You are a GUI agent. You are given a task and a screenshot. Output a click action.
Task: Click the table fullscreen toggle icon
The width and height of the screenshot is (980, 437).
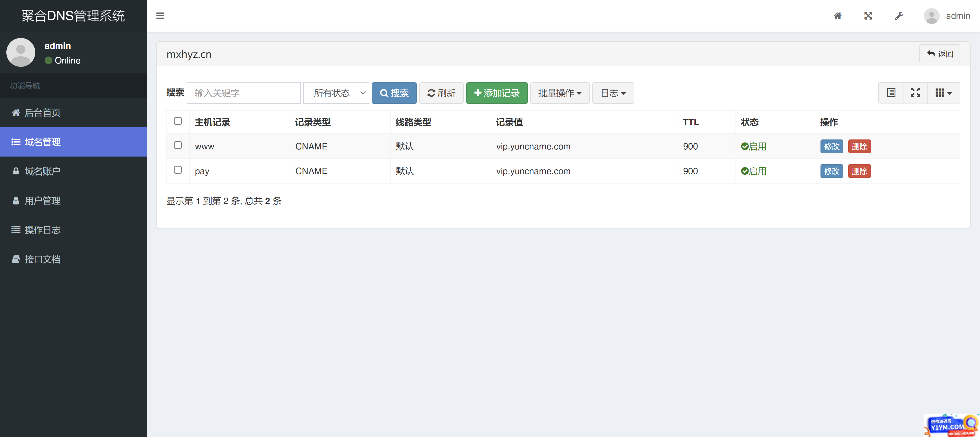[915, 93]
